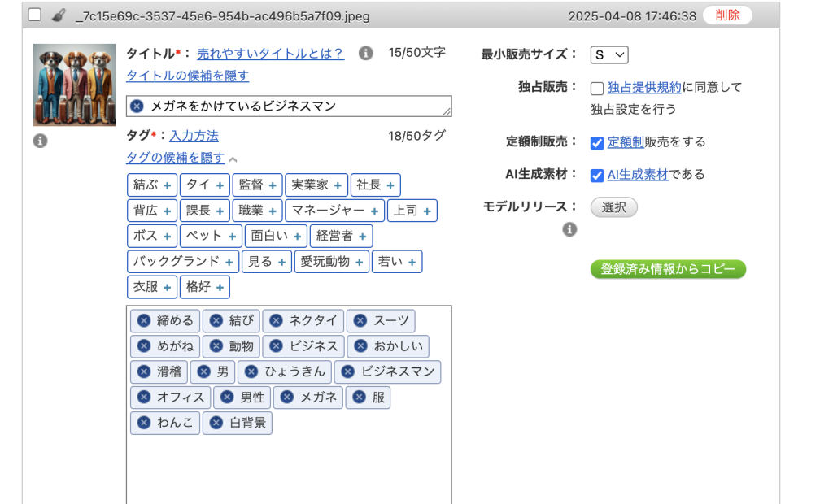Open the 最小販売サイズ dropdown

(x=609, y=54)
